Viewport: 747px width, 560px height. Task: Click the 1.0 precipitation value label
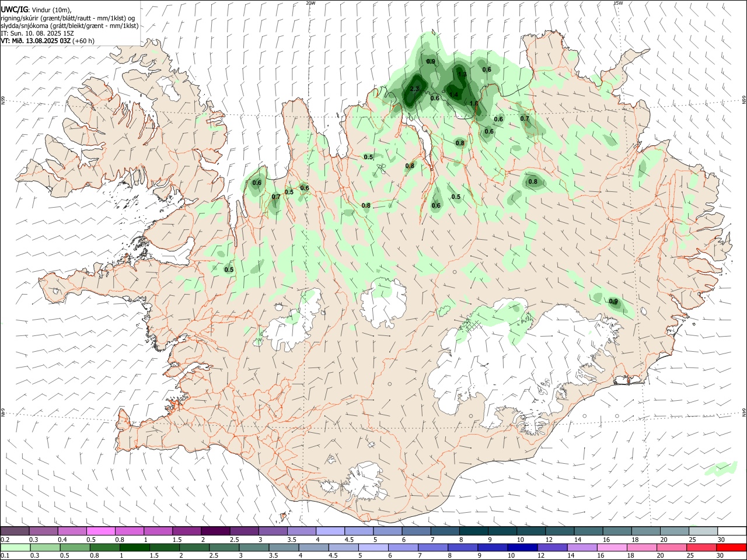(474, 104)
